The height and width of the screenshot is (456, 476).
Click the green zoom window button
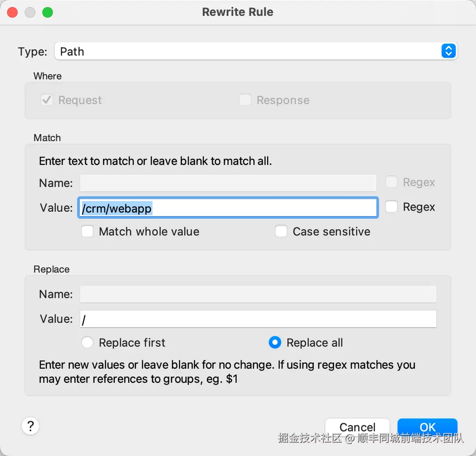pos(48,12)
